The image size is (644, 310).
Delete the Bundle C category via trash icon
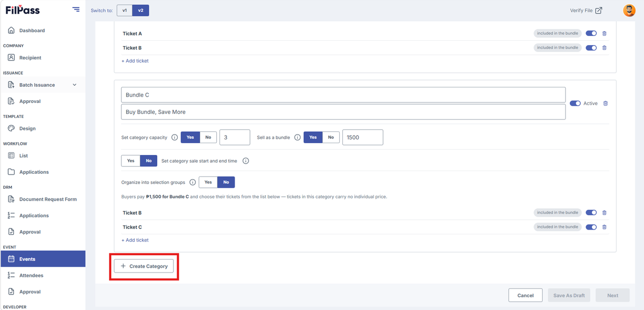[x=605, y=104]
